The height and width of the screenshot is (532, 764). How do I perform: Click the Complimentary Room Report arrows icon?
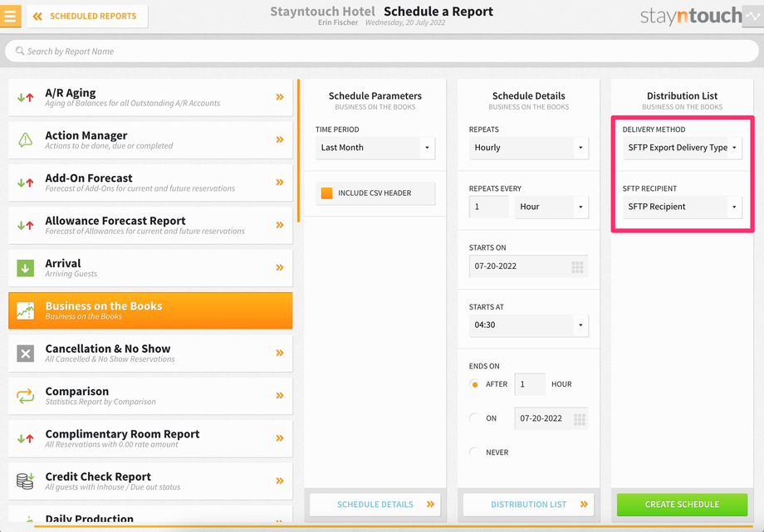tap(26, 438)
